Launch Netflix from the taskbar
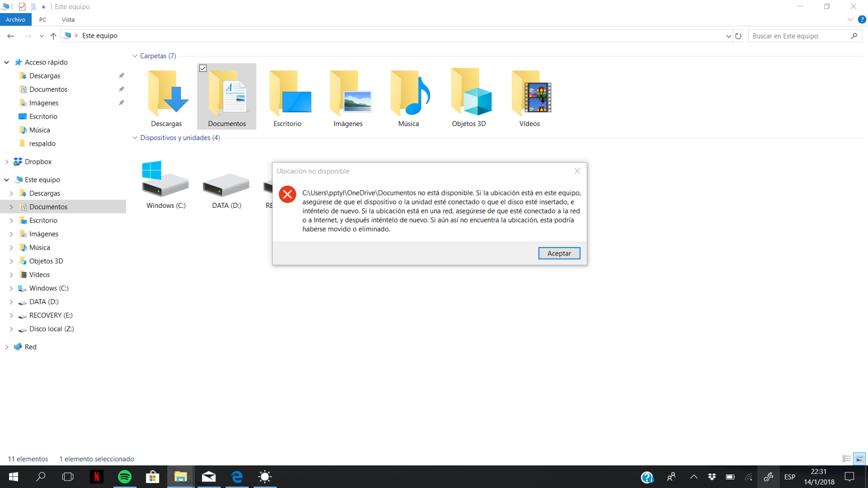Screen dimensions: 868x488 96,476
